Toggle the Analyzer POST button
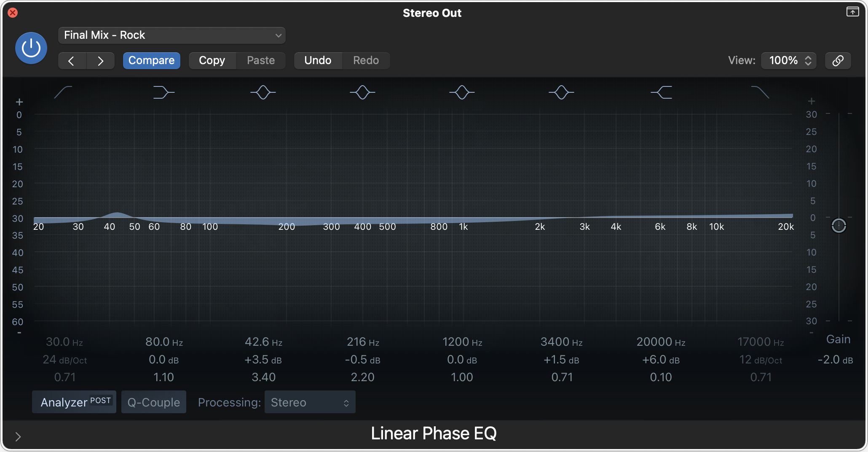 74,402
